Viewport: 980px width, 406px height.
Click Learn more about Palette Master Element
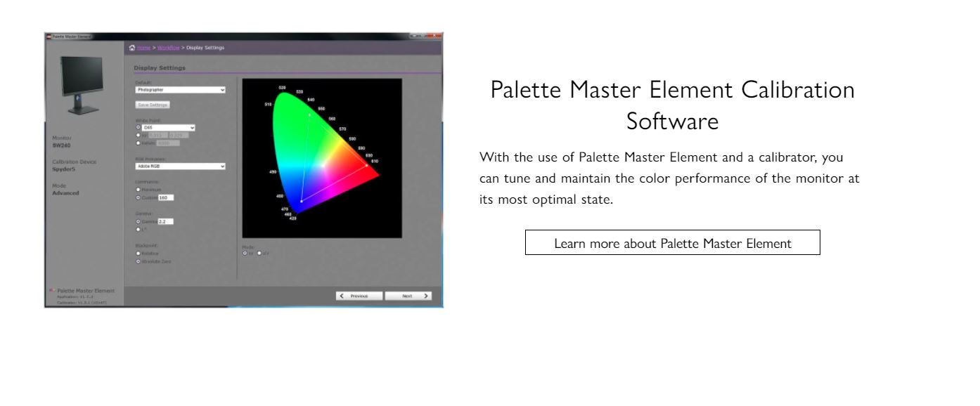coord(673,243)
